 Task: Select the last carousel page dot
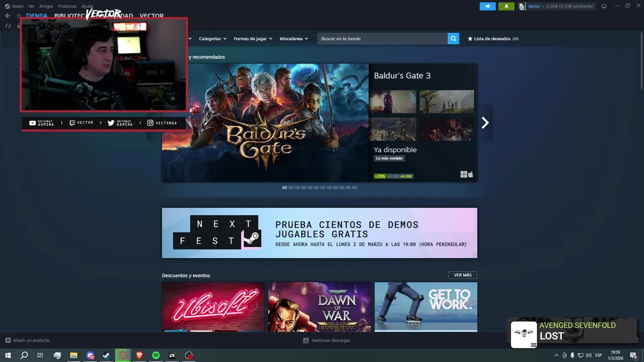click(355, 188)
